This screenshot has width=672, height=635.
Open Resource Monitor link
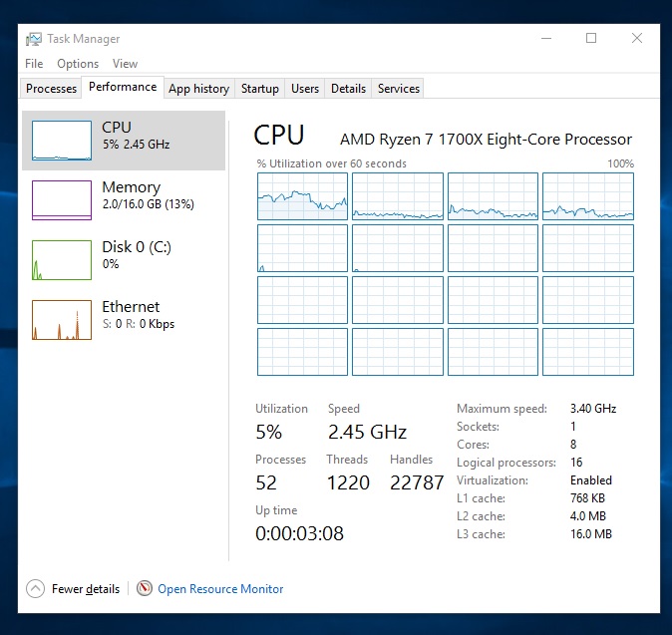pos(220,589)
